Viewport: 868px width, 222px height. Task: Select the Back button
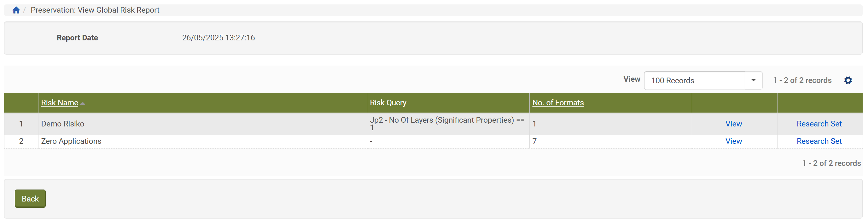point(30,198)
